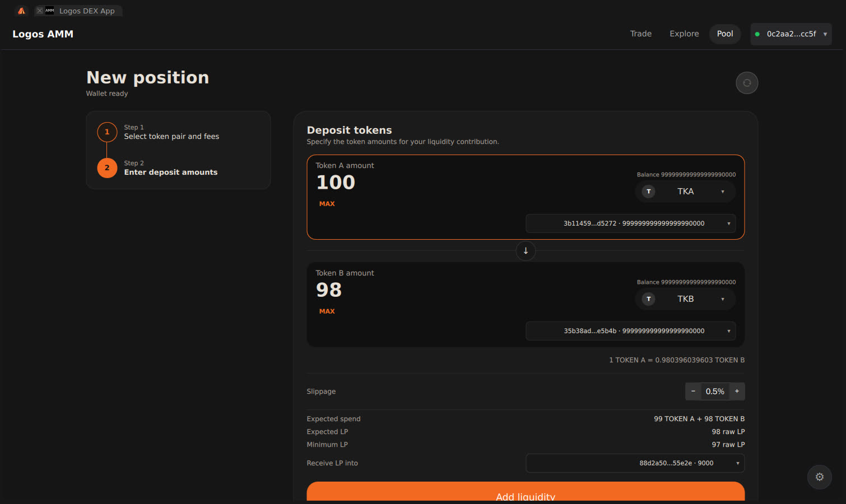
Task: Swap tokens with the down arrow button
Action: [526, 251]
